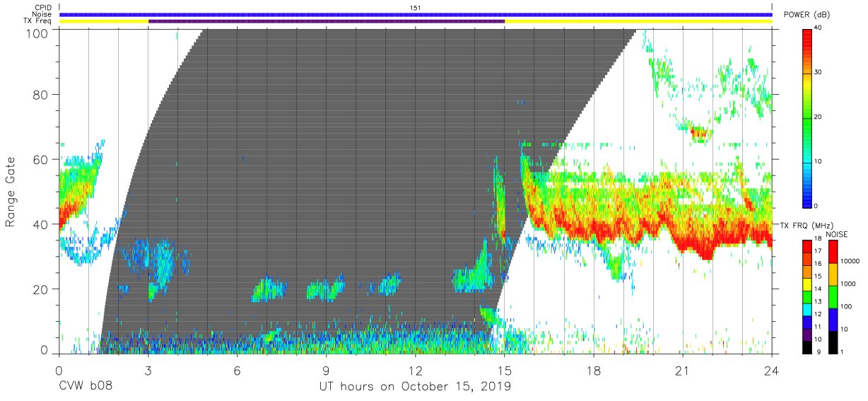The image size is (868, 401).
Task: Click the 20 tick on Range Gate axis
Action: [41, 289]
